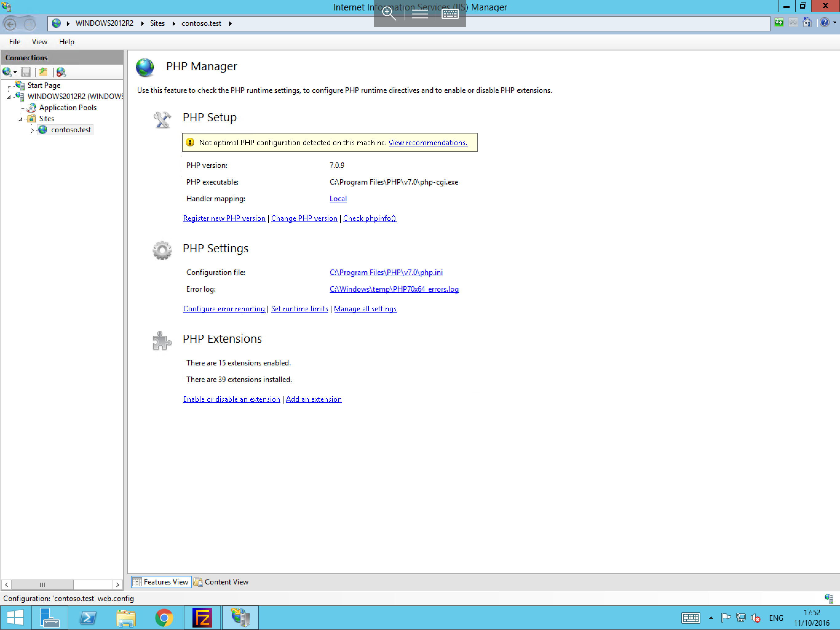840x630 pixels.
Task: Expand the arrow after Sites breadcrumb
Action: point(173,24)
